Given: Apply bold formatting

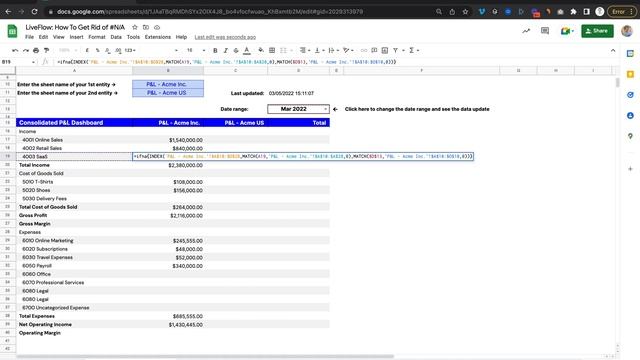Looking at the screenshot, I should click(215, 50).
